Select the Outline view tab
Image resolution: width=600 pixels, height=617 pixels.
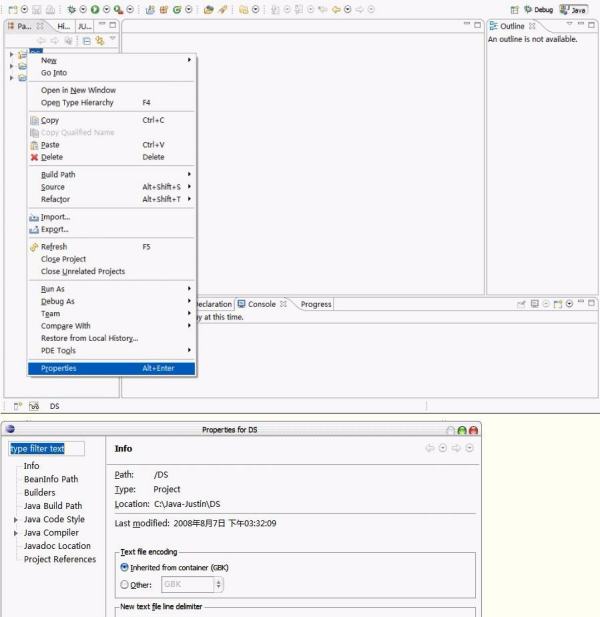tap(512, 26)
